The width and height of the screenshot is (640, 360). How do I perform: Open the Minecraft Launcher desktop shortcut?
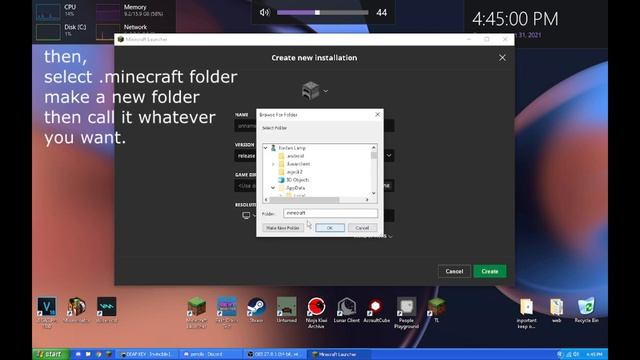[x=197, y=312]
